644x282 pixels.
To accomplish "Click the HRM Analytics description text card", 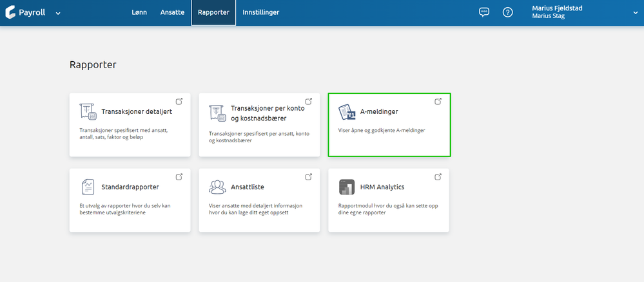I will tap(383, 209).
